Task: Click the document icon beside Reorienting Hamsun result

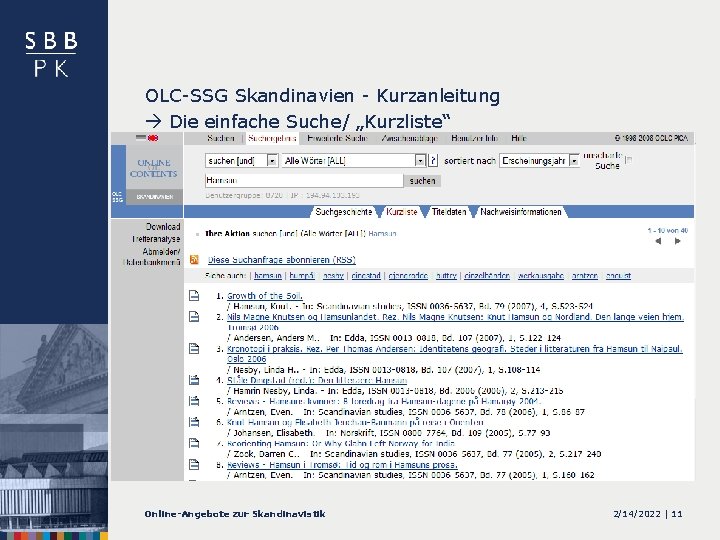Action: (x=194, y=443)
